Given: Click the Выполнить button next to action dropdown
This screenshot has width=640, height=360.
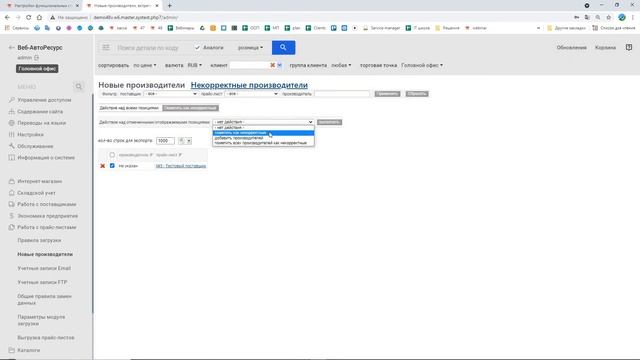Looking at the screenshot, I should [329, 122].
